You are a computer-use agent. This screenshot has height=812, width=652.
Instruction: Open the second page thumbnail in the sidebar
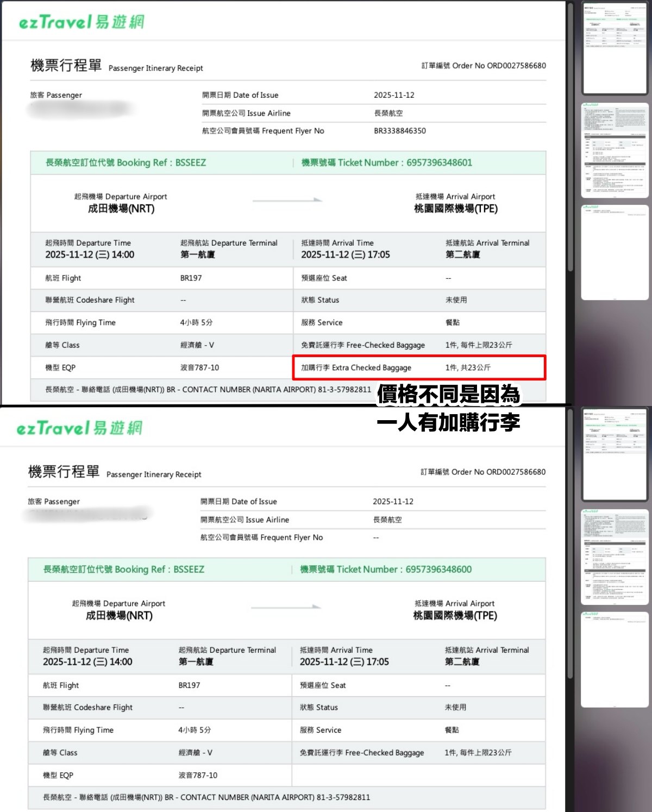pos(615,151)
